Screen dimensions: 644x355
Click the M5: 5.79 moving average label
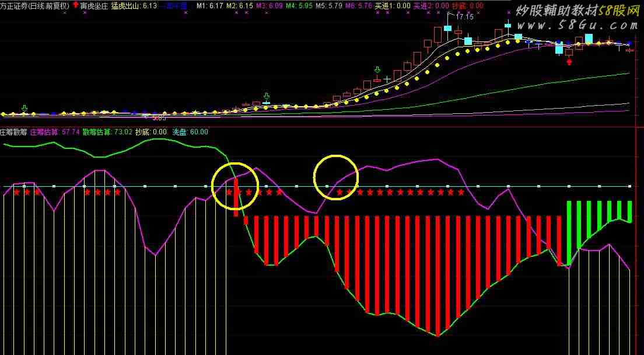point(330,6)
